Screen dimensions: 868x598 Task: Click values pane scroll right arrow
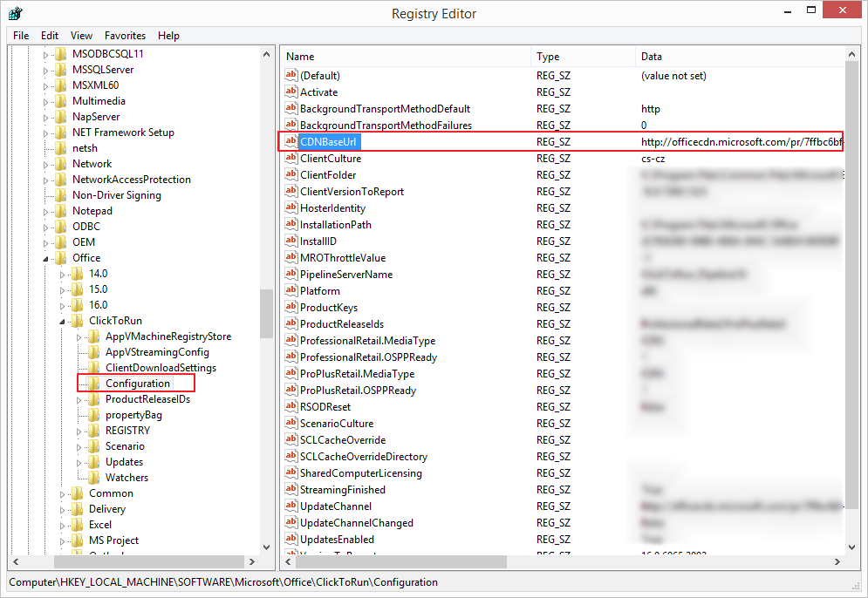837,561
